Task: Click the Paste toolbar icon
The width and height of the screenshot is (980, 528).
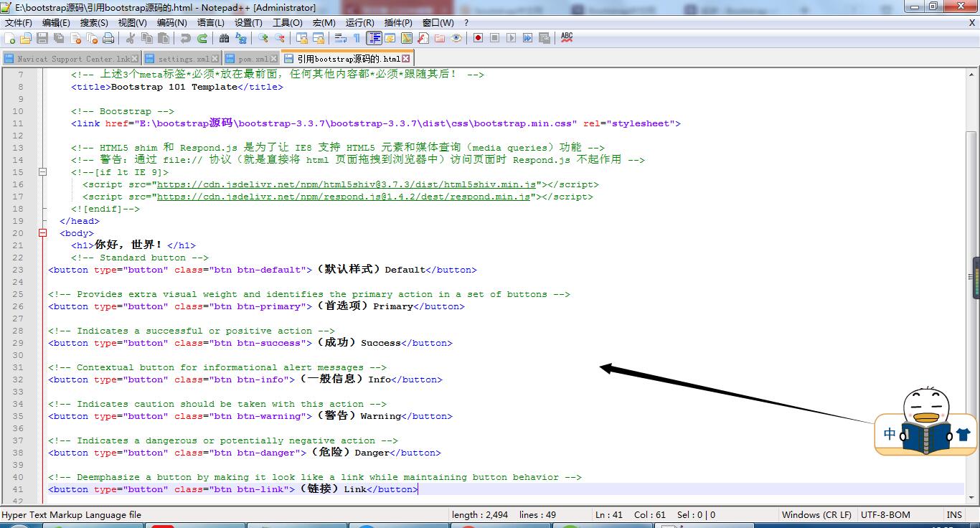Action: [164, 38]
